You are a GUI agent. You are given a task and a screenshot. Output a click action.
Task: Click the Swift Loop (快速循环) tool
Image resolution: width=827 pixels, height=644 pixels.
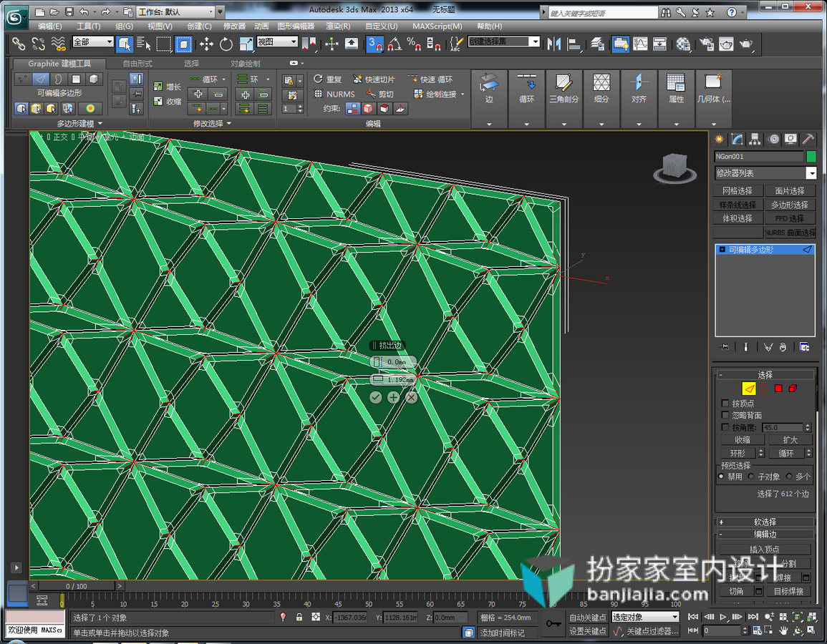(430, 79)
